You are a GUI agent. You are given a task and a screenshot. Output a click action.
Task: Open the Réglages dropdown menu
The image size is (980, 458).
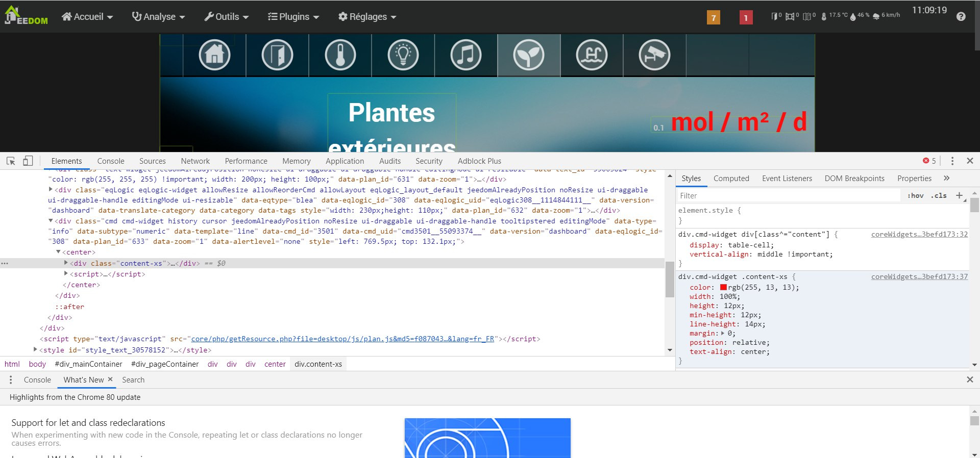point(367,17)
